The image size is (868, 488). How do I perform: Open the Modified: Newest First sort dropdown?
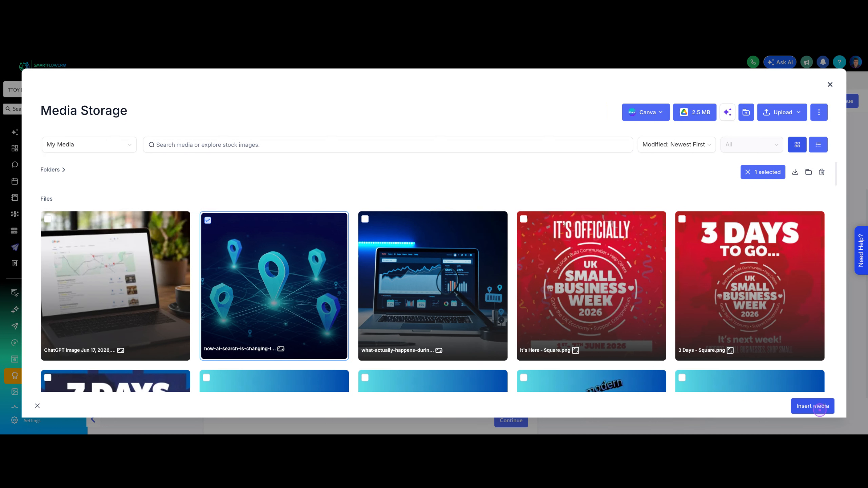click(676, 145)
